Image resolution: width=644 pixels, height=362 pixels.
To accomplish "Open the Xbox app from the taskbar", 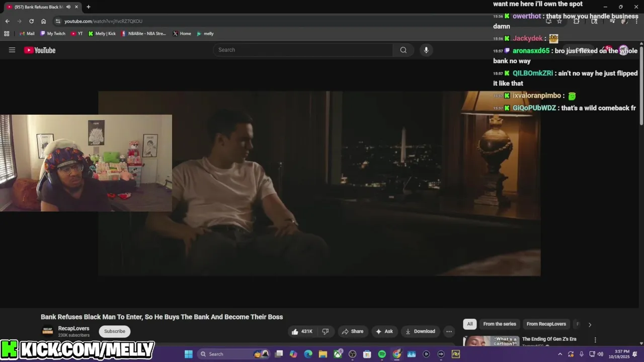I will tap(338, 354).
